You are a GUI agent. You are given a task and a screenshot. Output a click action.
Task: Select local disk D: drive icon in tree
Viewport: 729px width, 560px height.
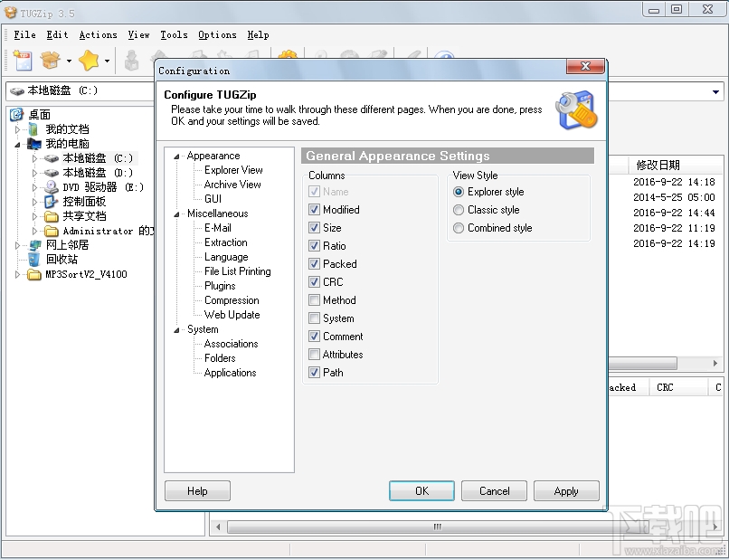(52, 173)
